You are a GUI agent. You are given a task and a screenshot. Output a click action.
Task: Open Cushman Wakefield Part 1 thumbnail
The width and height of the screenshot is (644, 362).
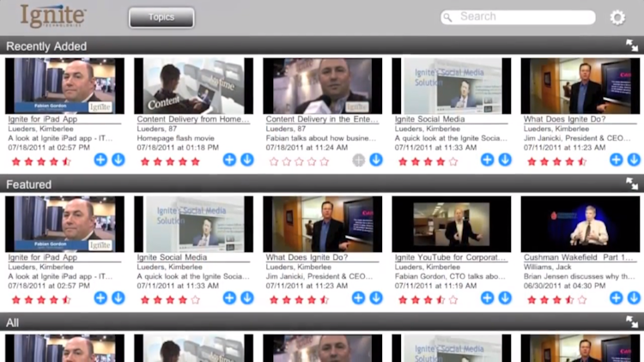tap(580, 224)
